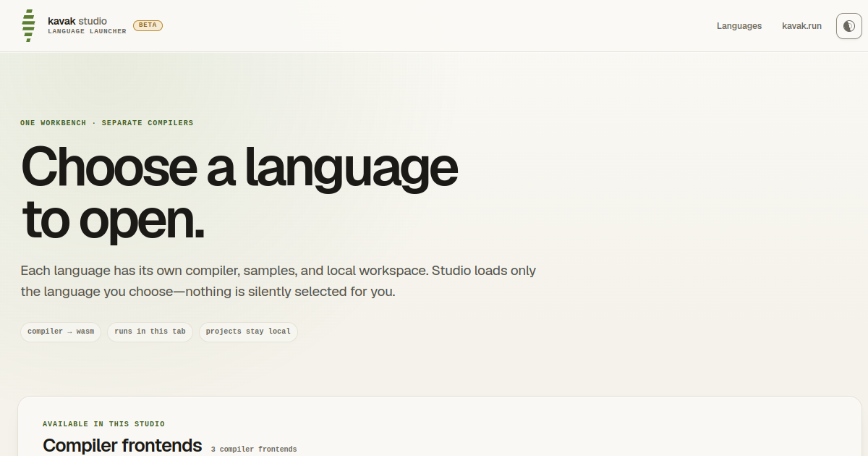Image resolution: width=868 pixels, height=456 pixels.
Task: Select the "compiler → wasm" chip
Action: 61,332
